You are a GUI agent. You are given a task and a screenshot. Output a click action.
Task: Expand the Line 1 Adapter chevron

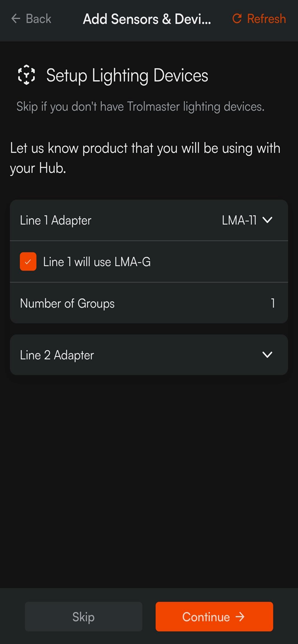(267, 220)
